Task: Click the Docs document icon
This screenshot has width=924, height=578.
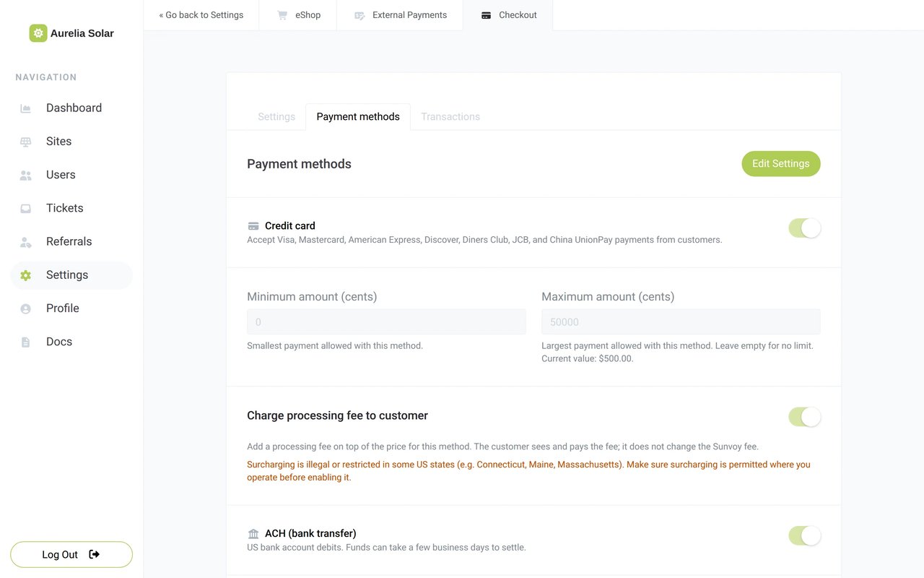Action: (x=26, y=342)
